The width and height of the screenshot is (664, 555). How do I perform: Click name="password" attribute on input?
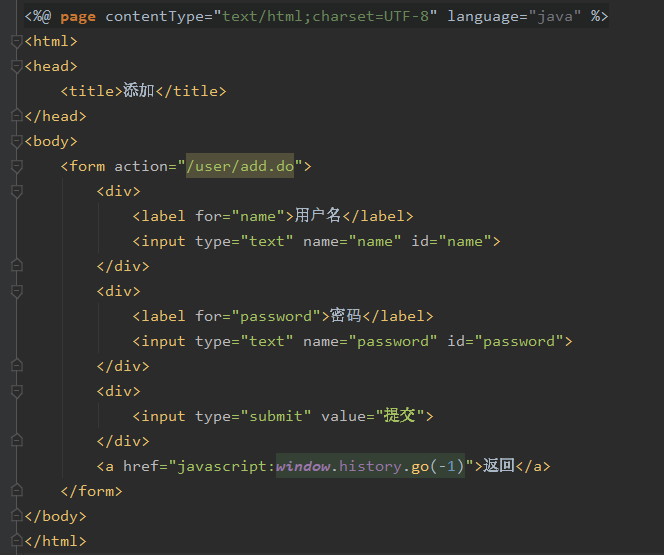[370, 341]
